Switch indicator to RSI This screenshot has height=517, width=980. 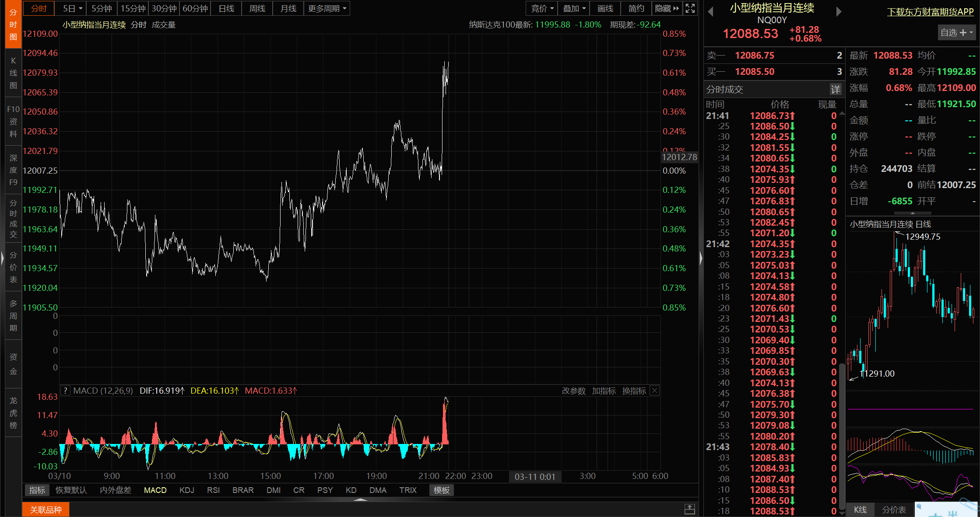tap(213, 490)
